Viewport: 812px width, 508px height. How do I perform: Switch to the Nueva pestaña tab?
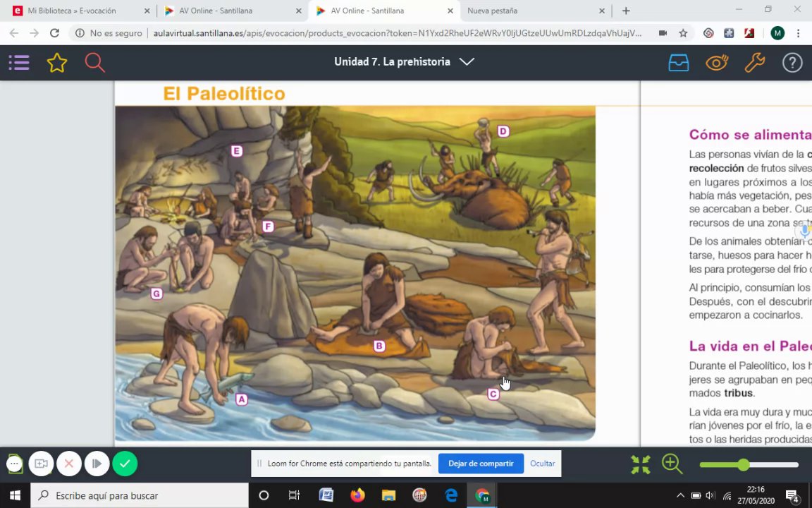pos(492,11)
